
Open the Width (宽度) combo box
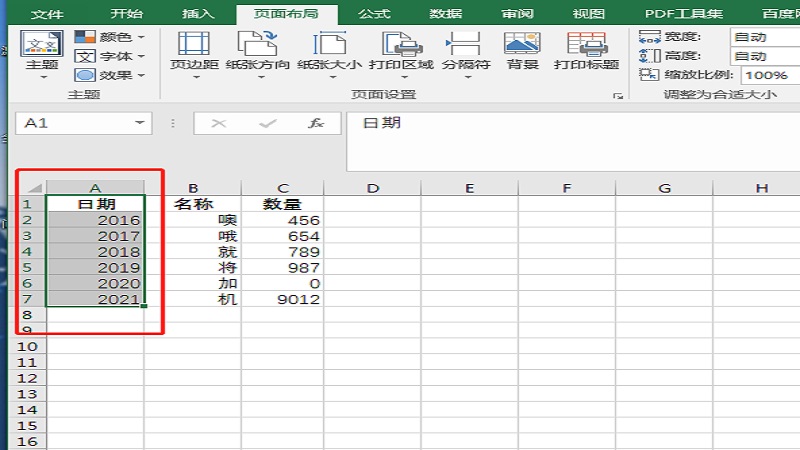(x=763, y=37)
